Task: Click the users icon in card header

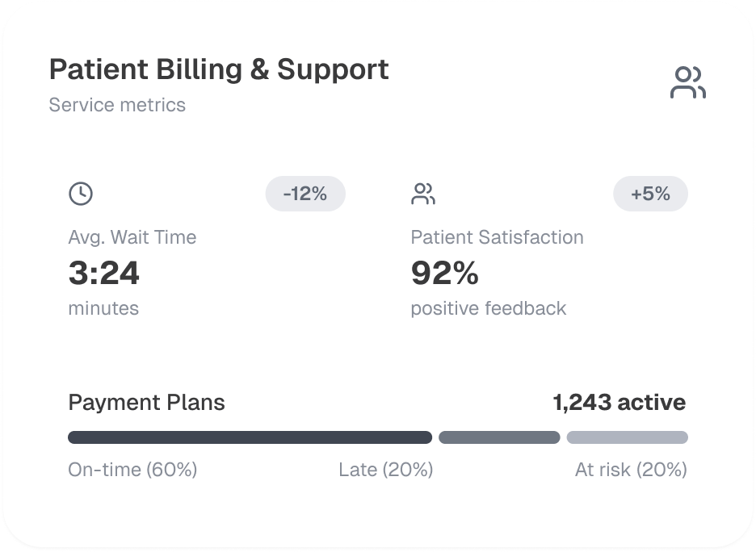Action: tap(687, 82)
